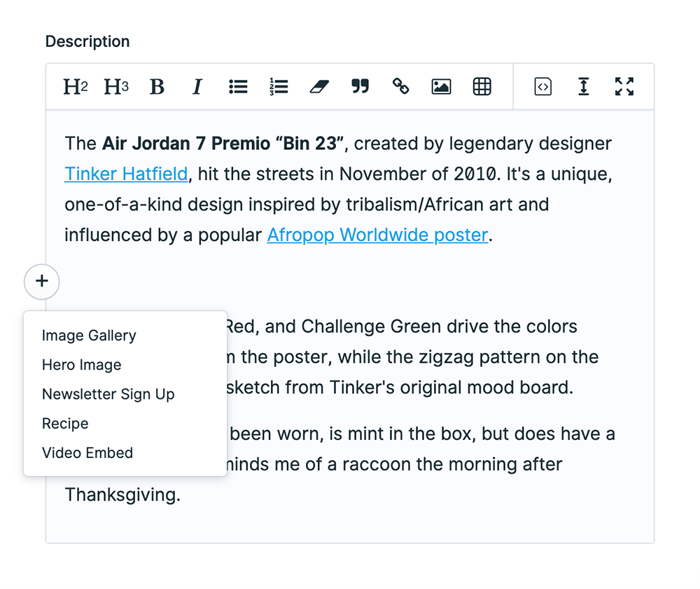The width and height of the screenshot is (700, 589).
Task: Open the Tinker Hatfield link
Action: click(126, 174)
